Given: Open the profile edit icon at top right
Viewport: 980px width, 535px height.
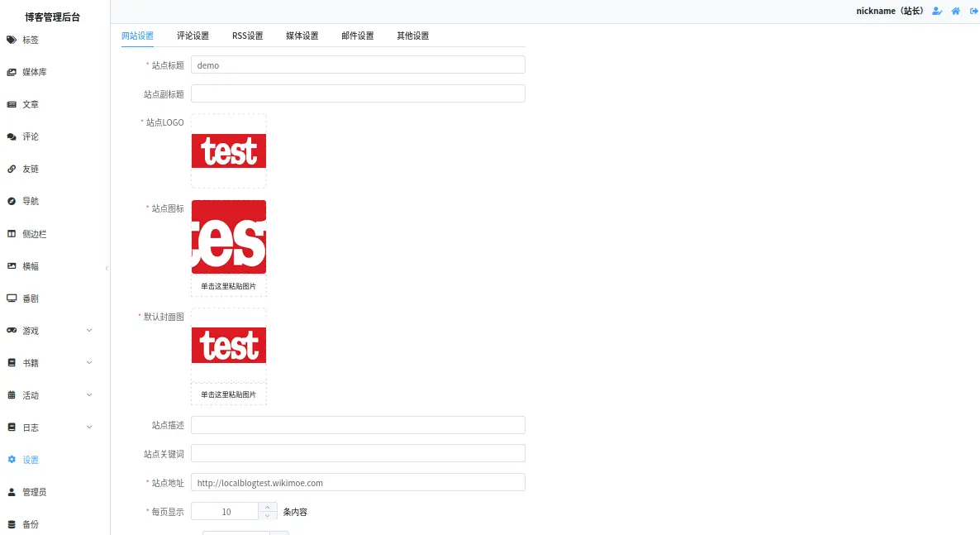Looking at the screenshot, I should click(x=936, y=11).
